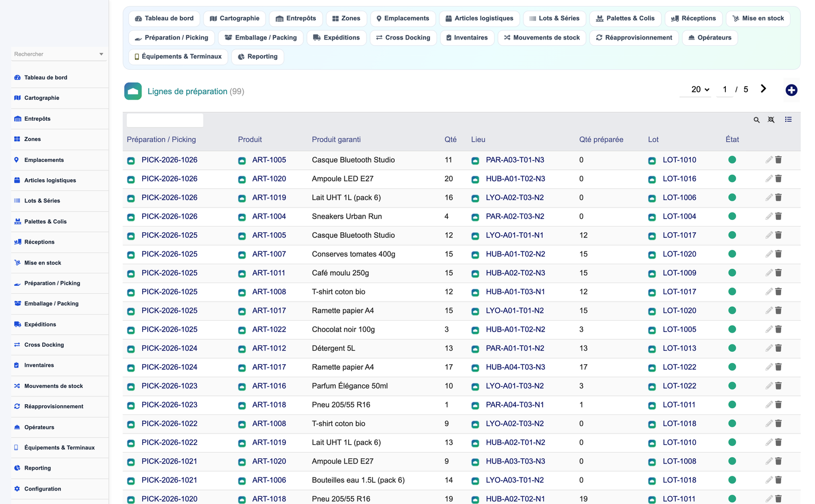Click the current page number field
The image size is (815, 504).
tap(725, 90)
